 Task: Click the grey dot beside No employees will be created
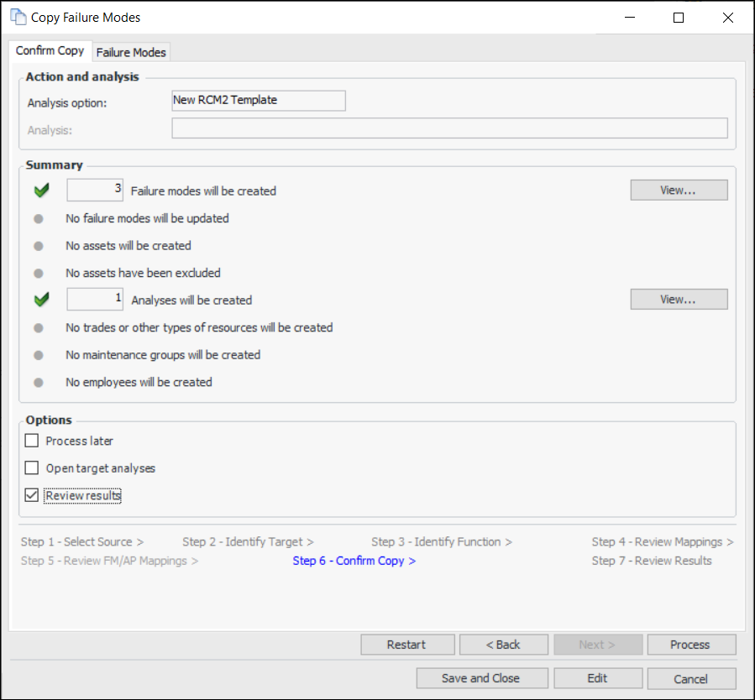coord(39,383)
